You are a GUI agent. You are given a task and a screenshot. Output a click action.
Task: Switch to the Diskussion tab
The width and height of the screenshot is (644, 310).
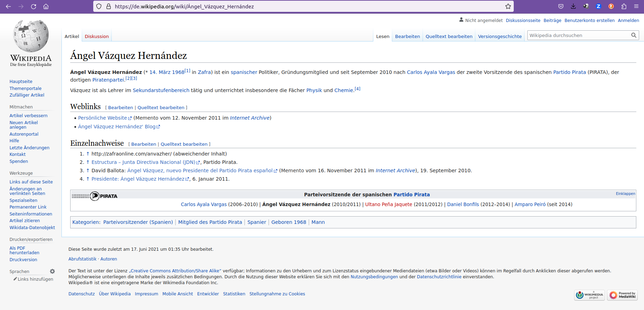(97, 36)
